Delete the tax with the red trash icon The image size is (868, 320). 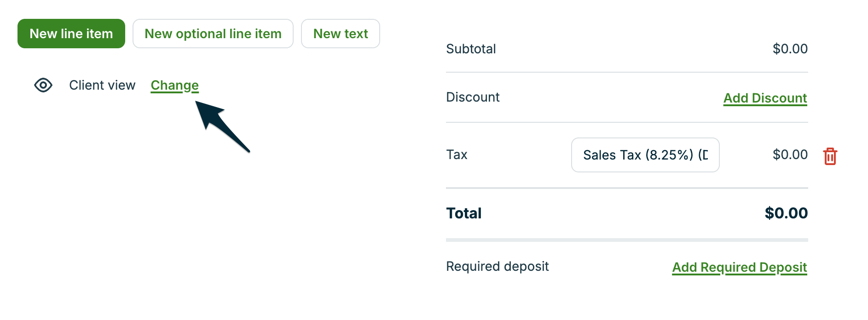tap(830, 156)
